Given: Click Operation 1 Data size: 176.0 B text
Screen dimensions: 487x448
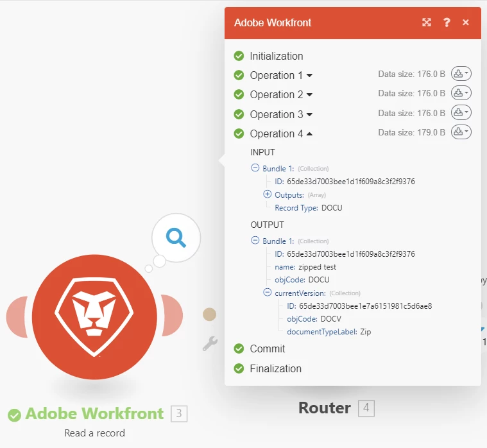Looking at the screenshot, I should [x=411, y=74].
